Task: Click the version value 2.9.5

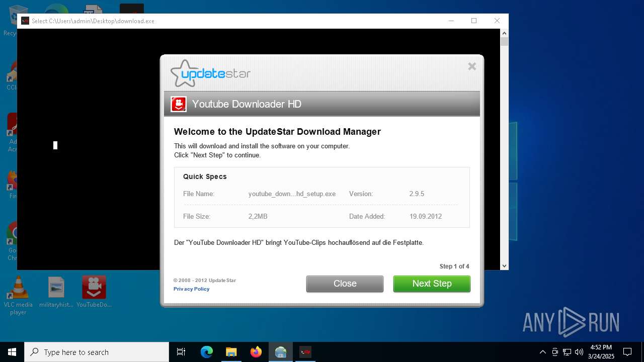Action: (x=417, y=194)
